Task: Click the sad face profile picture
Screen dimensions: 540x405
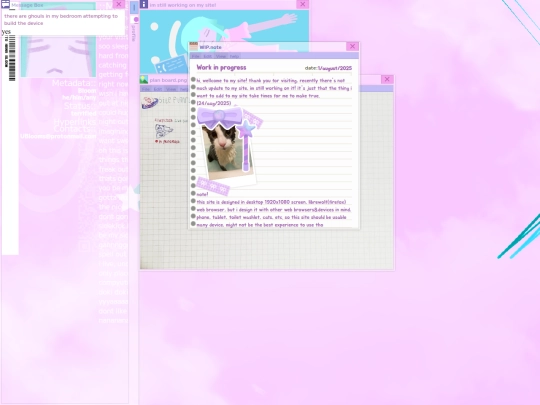Action: pos(58,57)
